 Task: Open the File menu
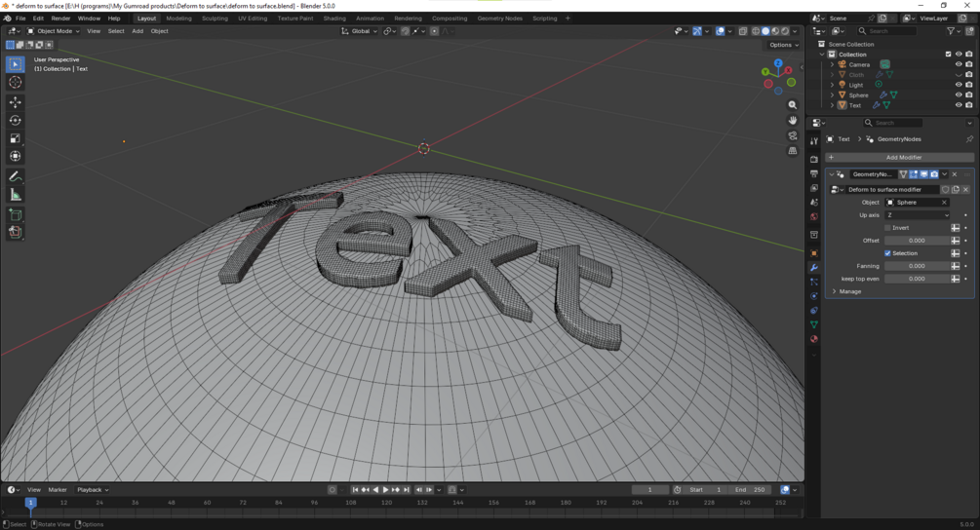pos(20,19)
